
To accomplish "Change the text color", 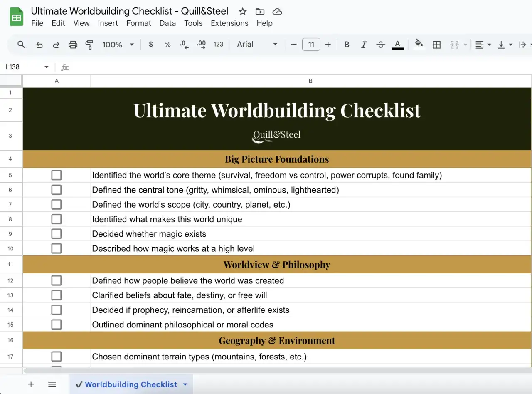I will (x=397, y=45).
